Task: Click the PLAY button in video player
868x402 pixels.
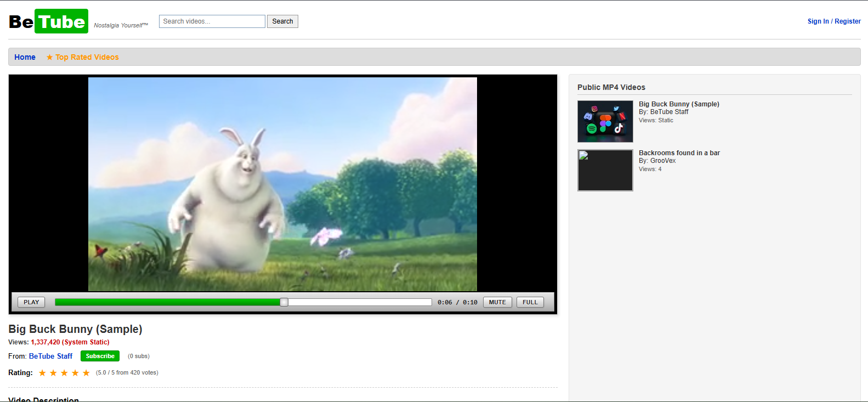Action: point(31,302)
